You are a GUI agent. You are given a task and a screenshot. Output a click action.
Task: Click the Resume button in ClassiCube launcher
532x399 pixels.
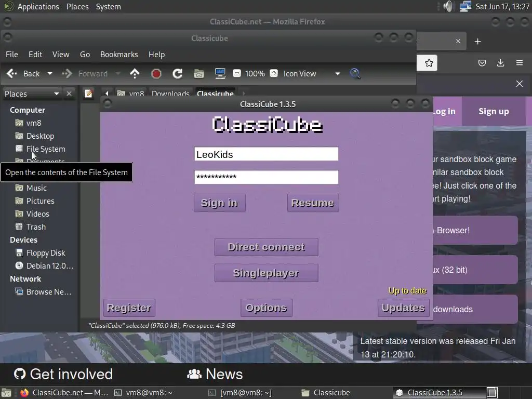pos(313,203)
